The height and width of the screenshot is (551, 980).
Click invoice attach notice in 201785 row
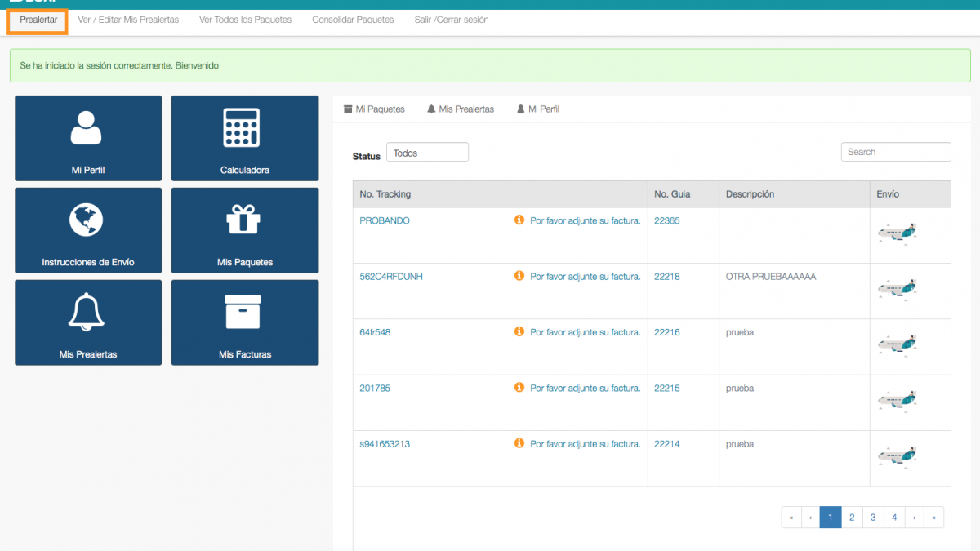tap(586, 389)
